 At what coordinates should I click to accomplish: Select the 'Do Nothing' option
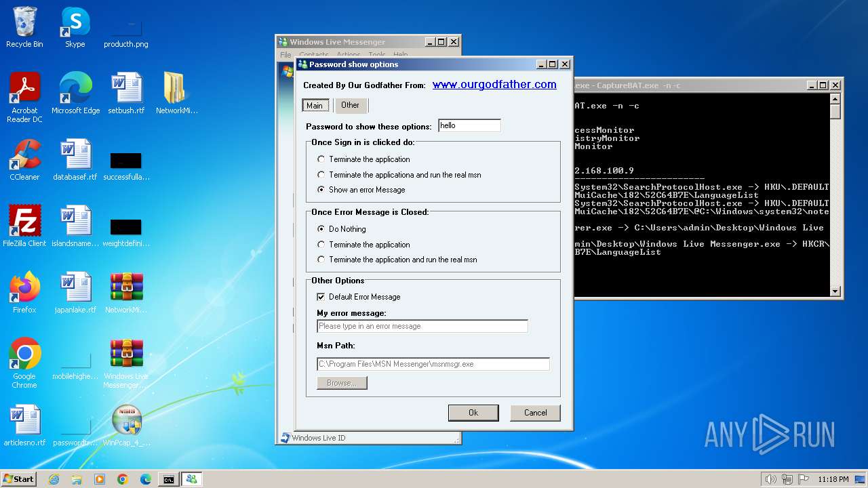pyautogui.click(x=342, y=229)
